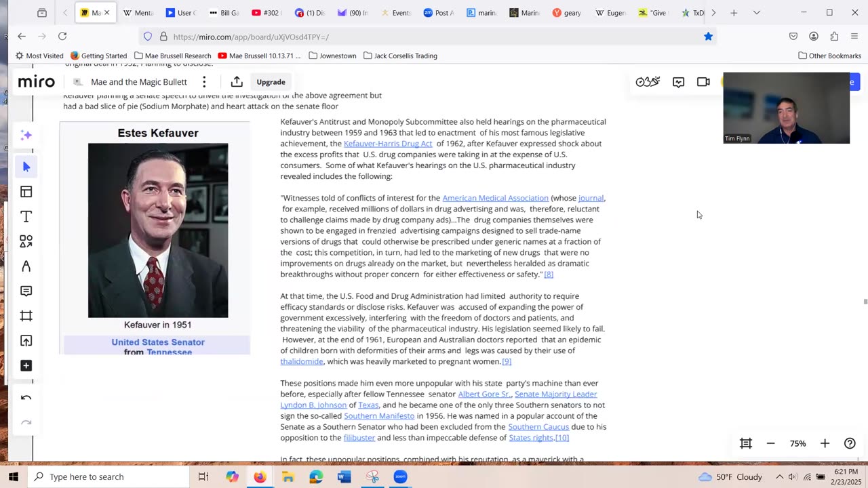Screen dimensions: 868x488
Task: Open the Upload tool in the sidebar
Action: tap(26, 341)
